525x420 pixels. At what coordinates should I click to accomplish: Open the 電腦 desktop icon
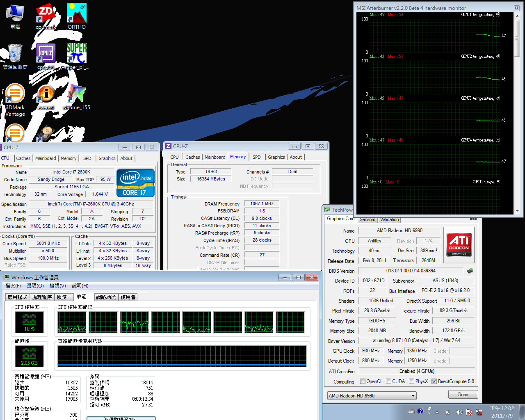click(15, 16)
